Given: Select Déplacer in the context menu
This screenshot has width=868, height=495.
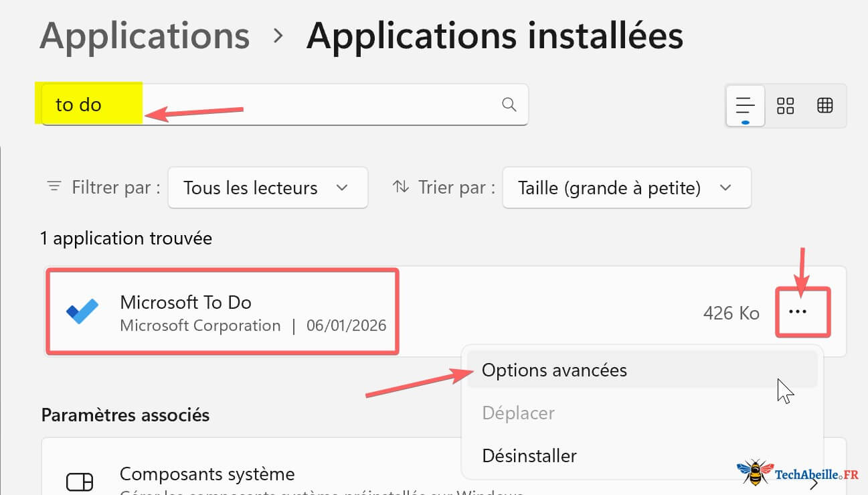Looking at the screenshot, I should (518, 413).
